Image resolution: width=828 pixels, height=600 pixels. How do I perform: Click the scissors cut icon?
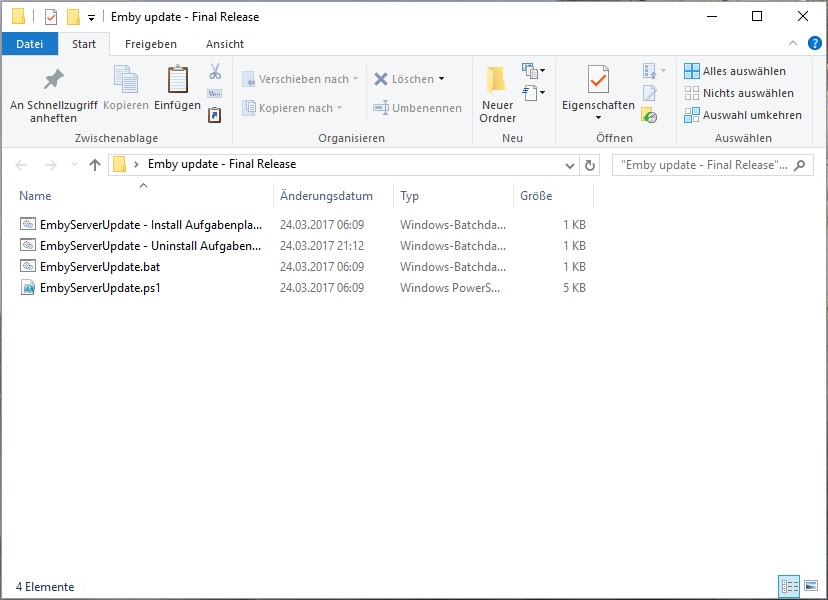tap(215, 71)
